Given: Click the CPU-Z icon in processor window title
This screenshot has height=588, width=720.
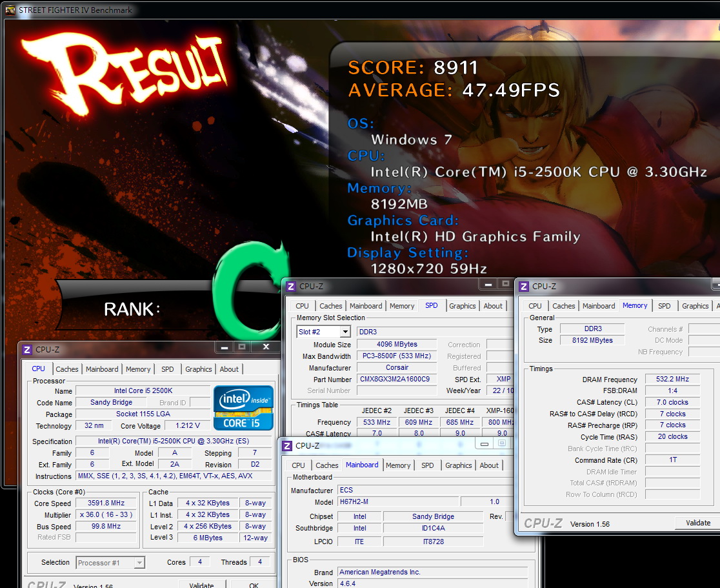Looking at the screenshot, I should 27,350.
